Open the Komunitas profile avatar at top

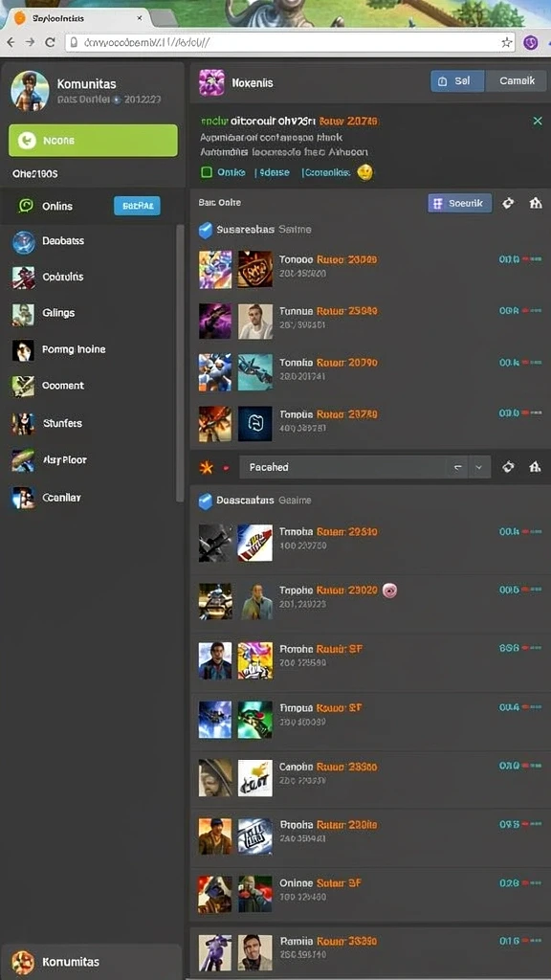pyautogui.click(x=30, y=91)
